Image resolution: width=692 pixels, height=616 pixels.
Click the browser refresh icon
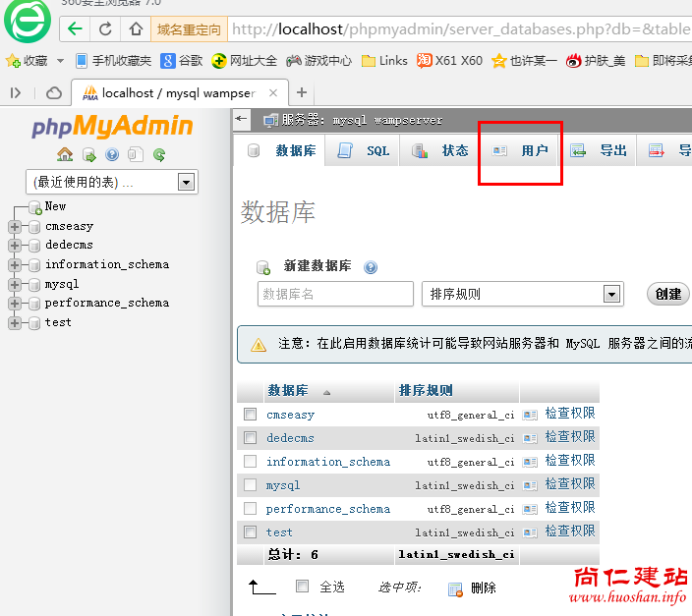[x=105, y=29]
